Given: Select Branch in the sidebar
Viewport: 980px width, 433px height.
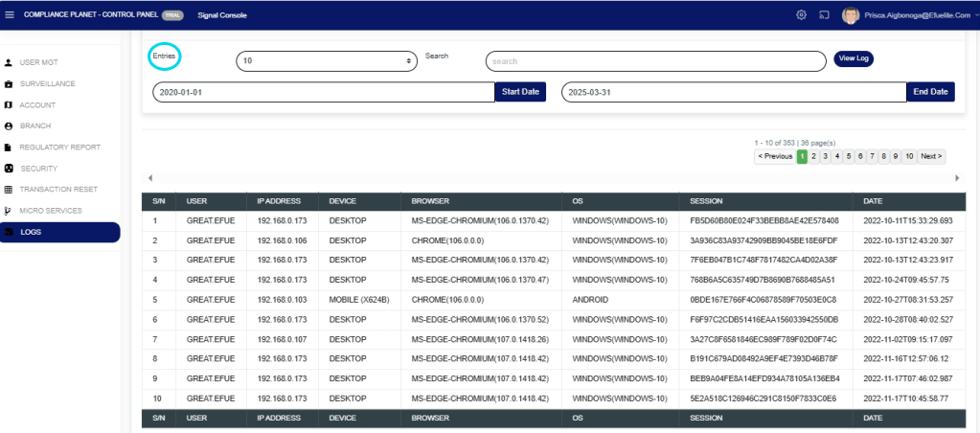Looking at the screenshot, I should (34, 126).
